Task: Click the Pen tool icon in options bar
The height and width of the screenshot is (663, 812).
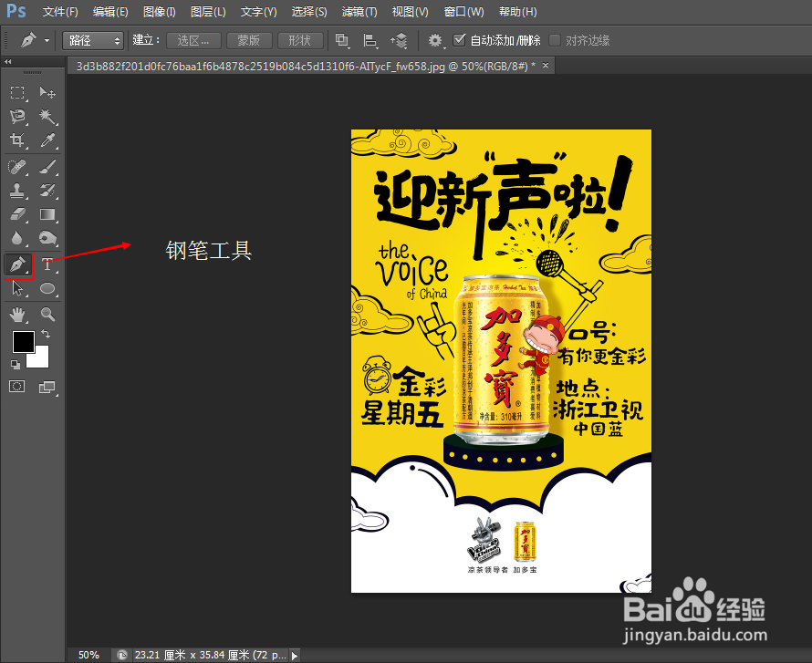Action: click(28, 40)
